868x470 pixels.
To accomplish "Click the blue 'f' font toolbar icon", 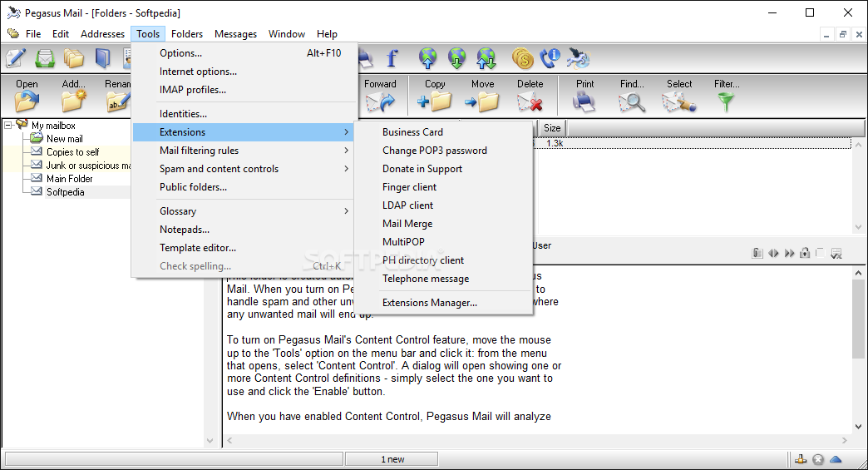I will click(x=392, y=58).
